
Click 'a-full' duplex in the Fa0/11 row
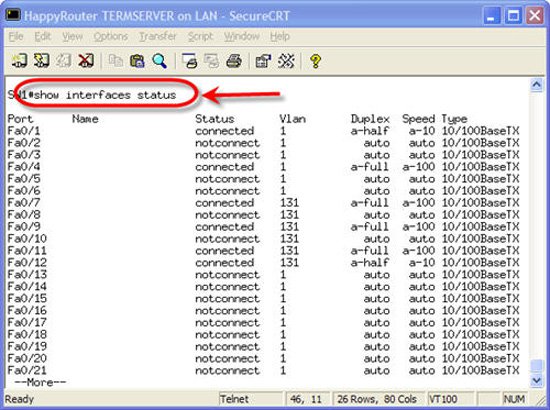pos(370,250)
